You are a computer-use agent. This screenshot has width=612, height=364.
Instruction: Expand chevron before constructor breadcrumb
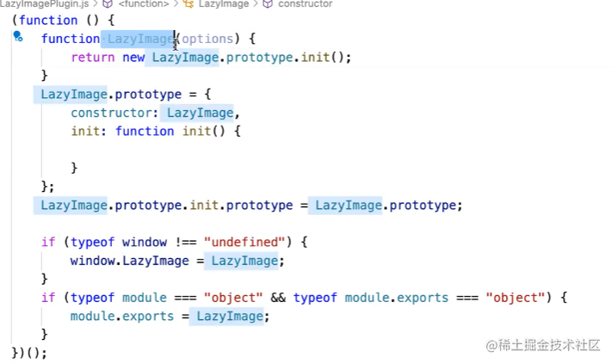256,4
